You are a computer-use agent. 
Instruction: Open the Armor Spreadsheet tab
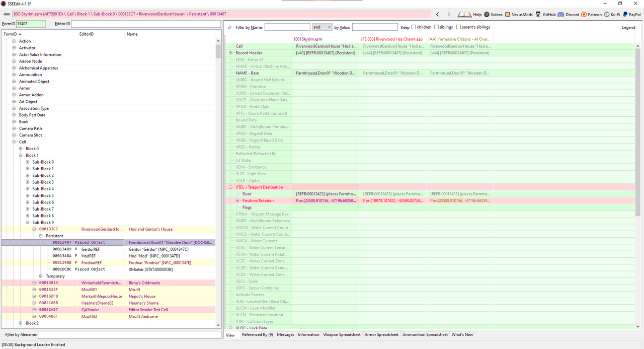[381, 334]
